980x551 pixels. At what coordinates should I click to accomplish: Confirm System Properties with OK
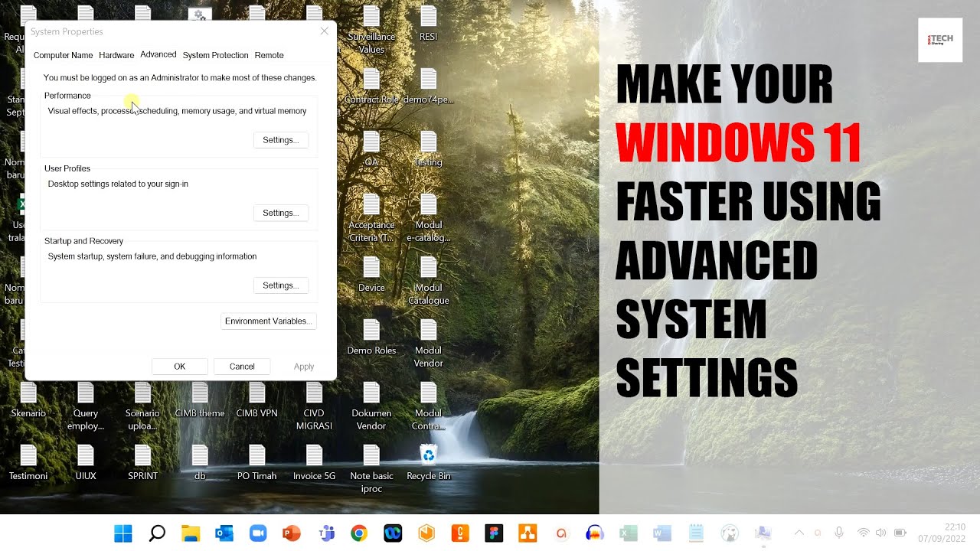point(180,367)
